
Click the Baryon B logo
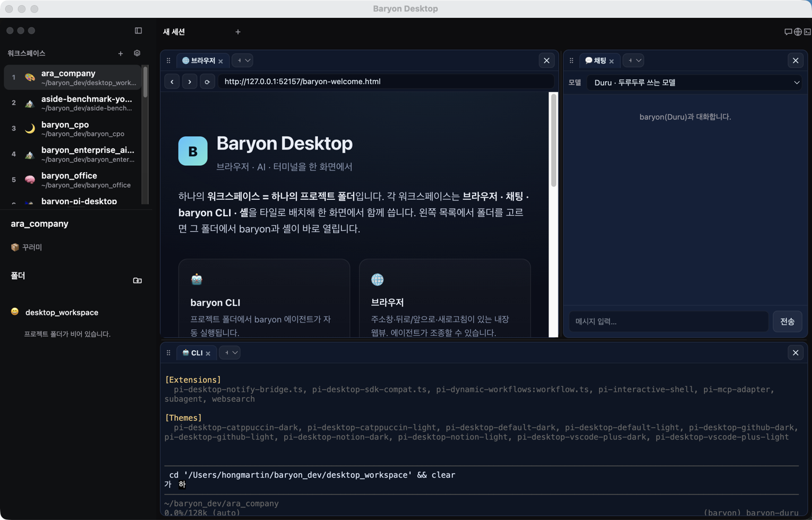click(x=193, y=151)
